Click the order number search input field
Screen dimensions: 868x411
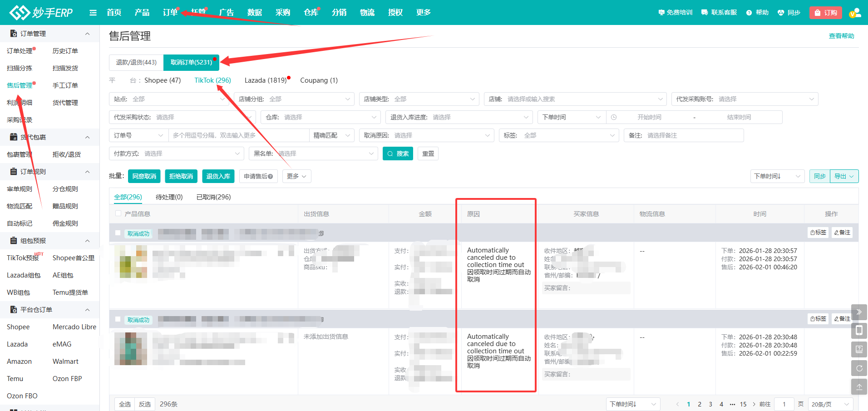238,135
